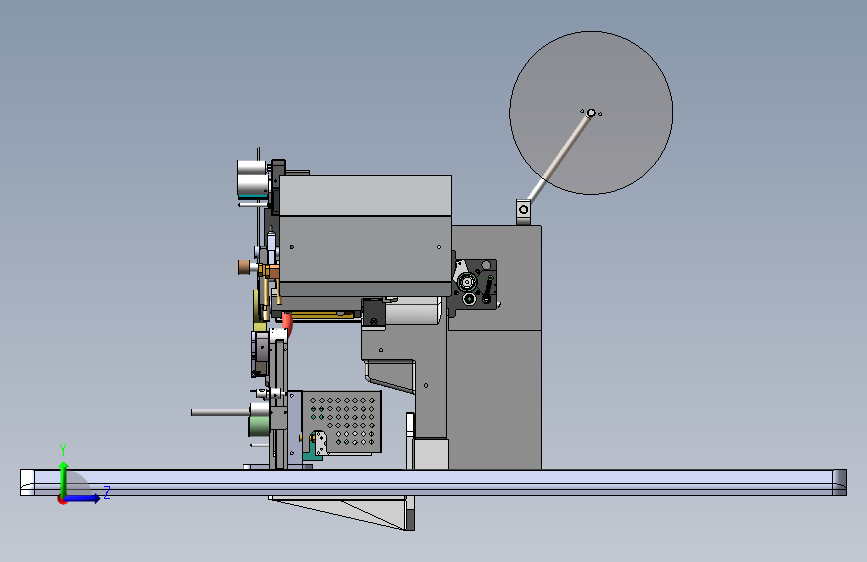Select the upper light-grey cover box
This screenshot has height=562, width=867.
(365, 195)
